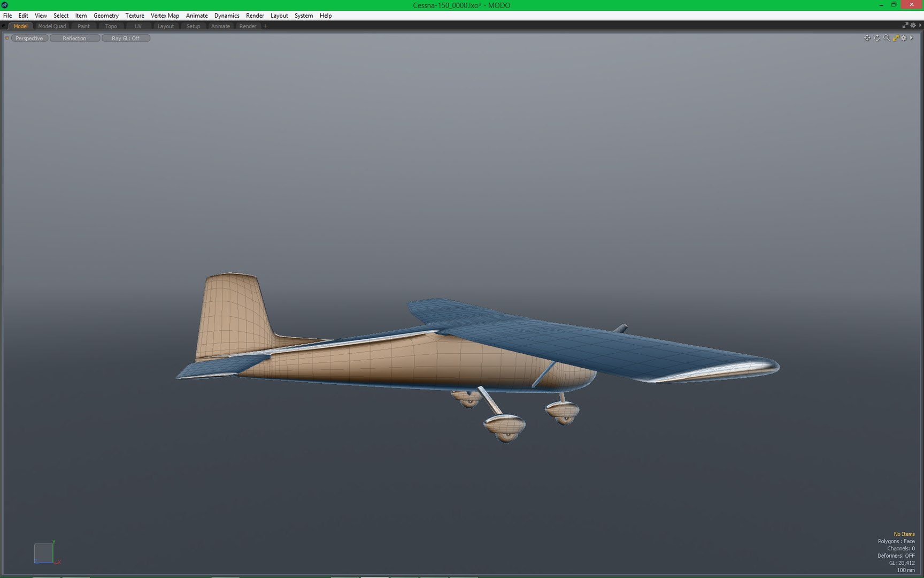Open layout settings gear in tab bar
This screenshot has width=924, height=578.
point(913,26)
